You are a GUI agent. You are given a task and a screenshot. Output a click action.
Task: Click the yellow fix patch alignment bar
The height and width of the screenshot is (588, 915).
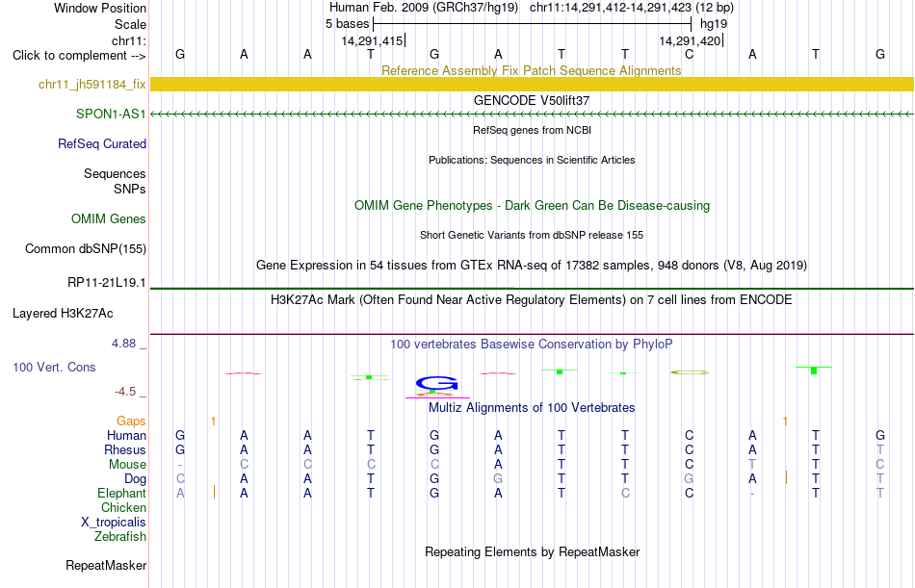point(532,84)
